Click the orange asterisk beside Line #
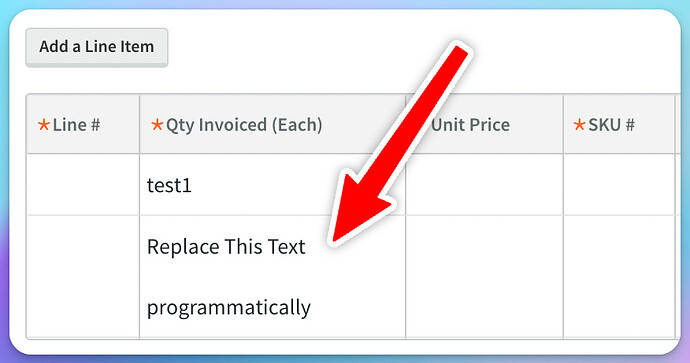The width and height of the screenshot is (690, 363). (44, 125)
